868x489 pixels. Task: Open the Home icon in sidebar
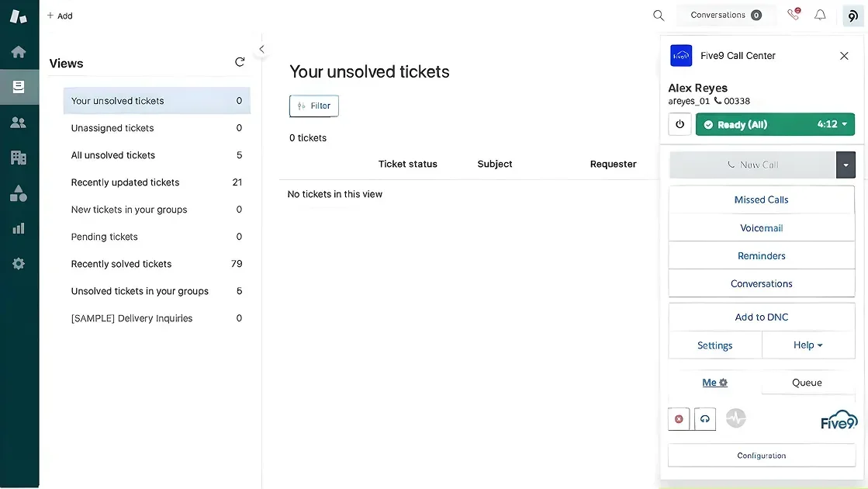(19, 52)
